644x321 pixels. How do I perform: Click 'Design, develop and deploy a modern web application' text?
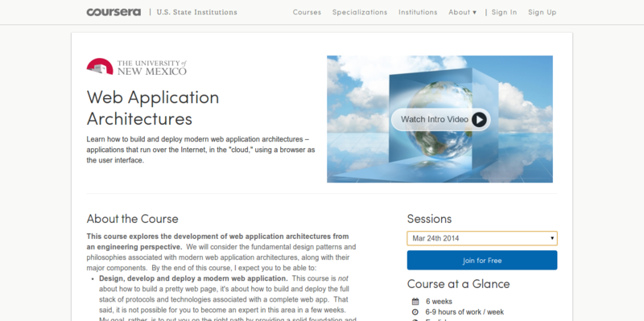click(x=193, y=278)
